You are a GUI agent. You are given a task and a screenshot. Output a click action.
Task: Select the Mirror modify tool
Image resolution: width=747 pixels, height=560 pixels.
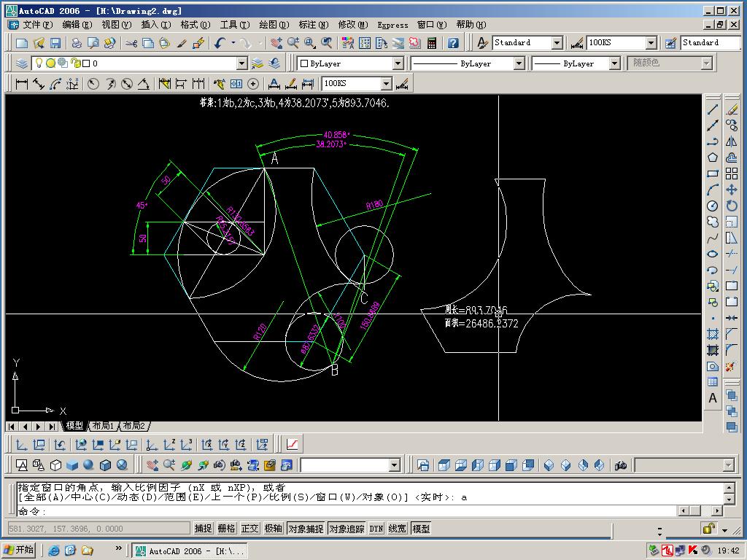pyautogui.click(x=732, y=141)
